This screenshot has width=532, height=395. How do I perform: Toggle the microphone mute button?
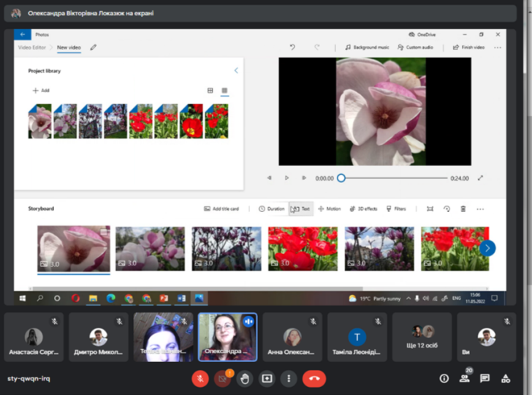click(200, 378)
